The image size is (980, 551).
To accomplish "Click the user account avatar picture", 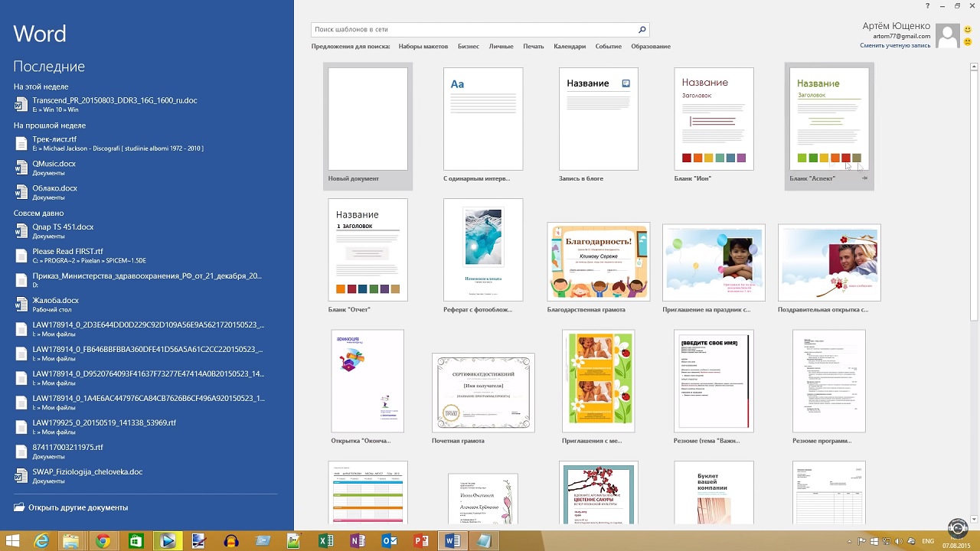I will pos(948,35).
